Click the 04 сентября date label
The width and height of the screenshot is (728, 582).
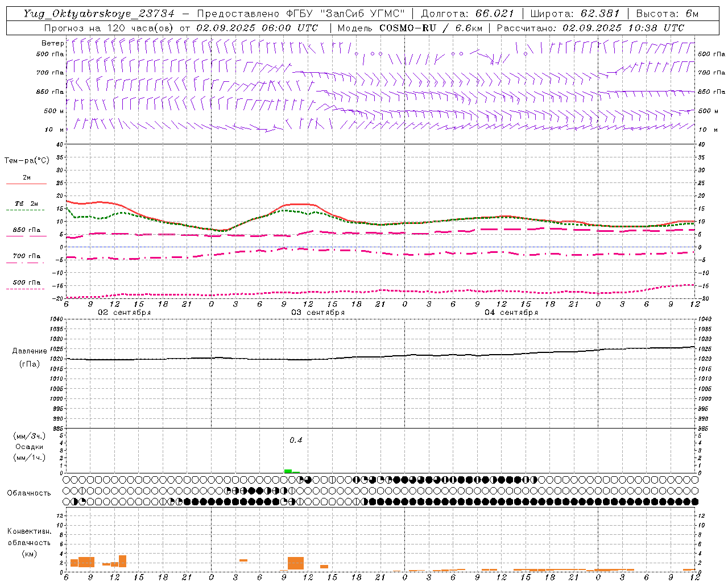(x=511, y=313)
